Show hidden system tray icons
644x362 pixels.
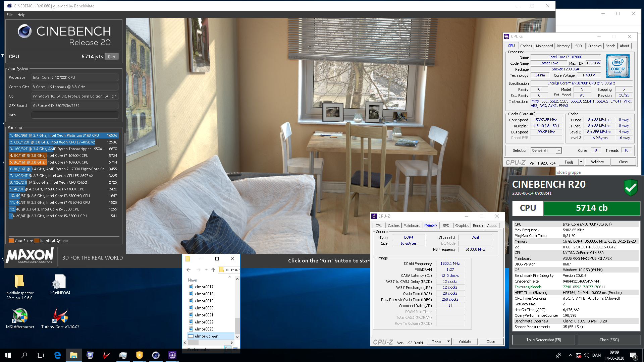coord(570,355)
